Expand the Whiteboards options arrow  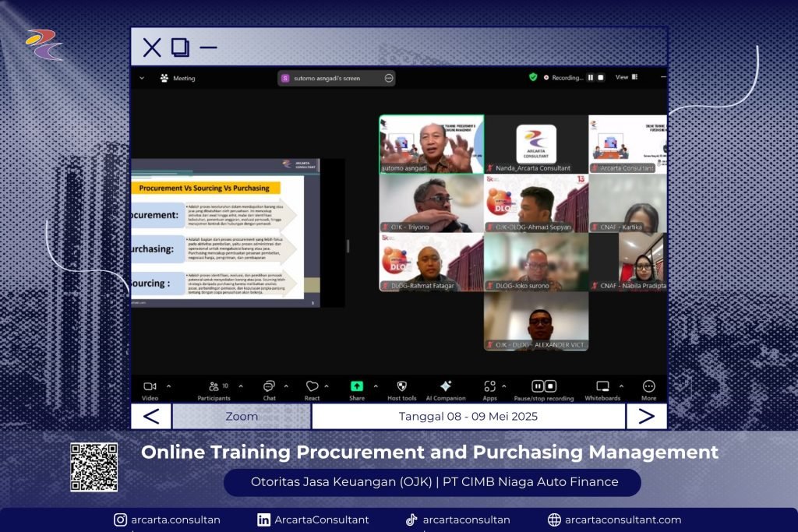(x=621, y=386)
